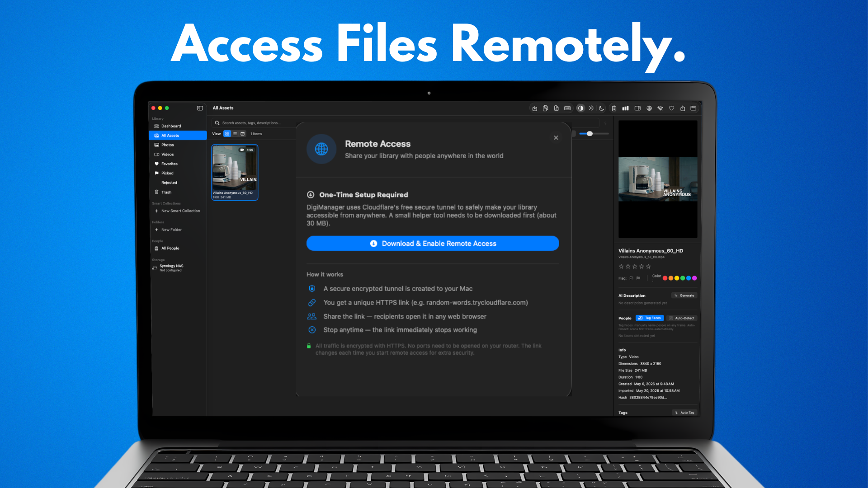Open Videos in the sidebar

coord(178,155)
